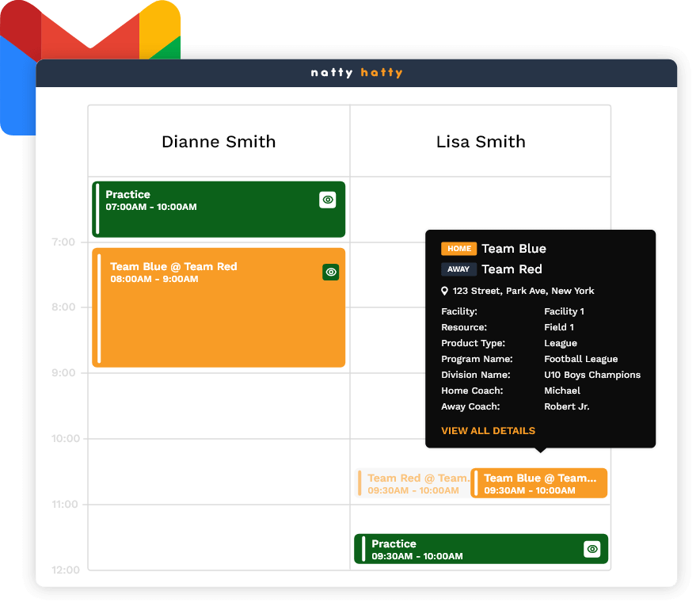Click the VIEW ALL DETAILS link

click(488, 431)
